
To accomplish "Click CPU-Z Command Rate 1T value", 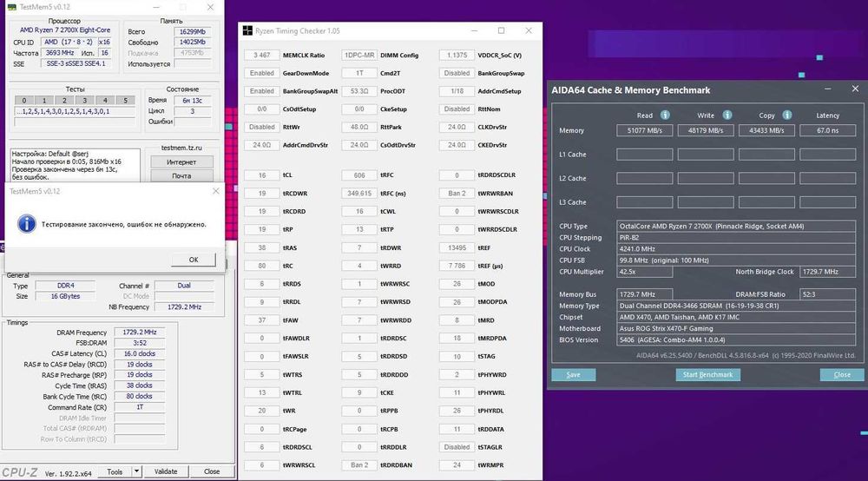I will coord(140,407).
